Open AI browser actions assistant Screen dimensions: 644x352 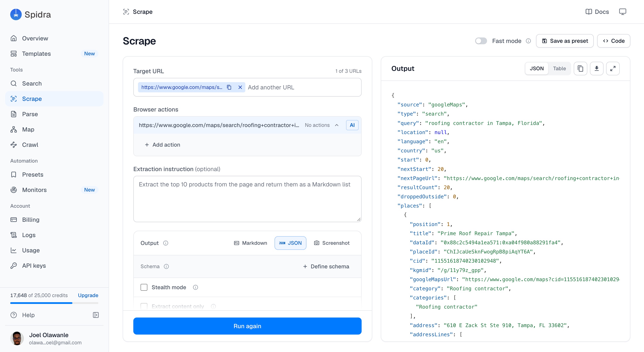[352, 125]
